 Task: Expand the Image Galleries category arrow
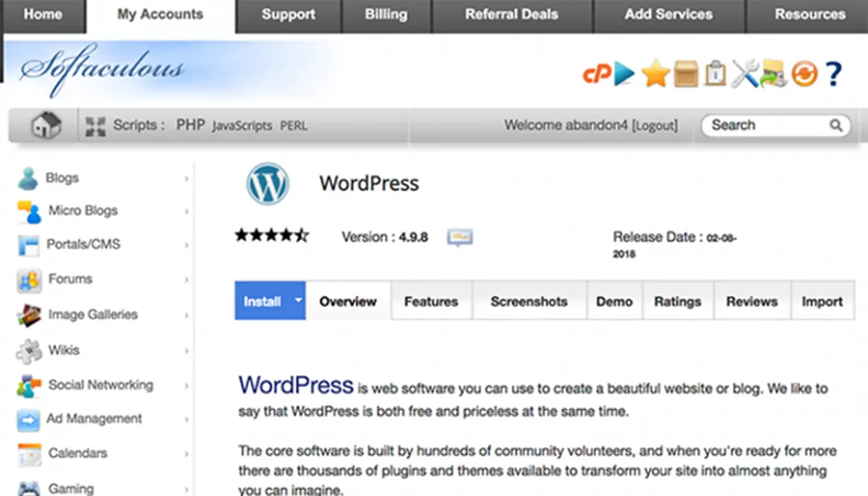point(187,315)
